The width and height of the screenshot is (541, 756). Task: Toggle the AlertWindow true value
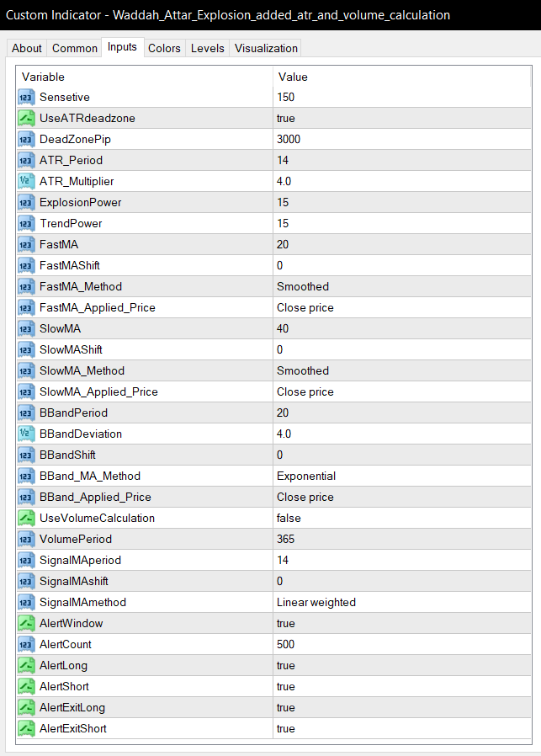tap(402, 624)
